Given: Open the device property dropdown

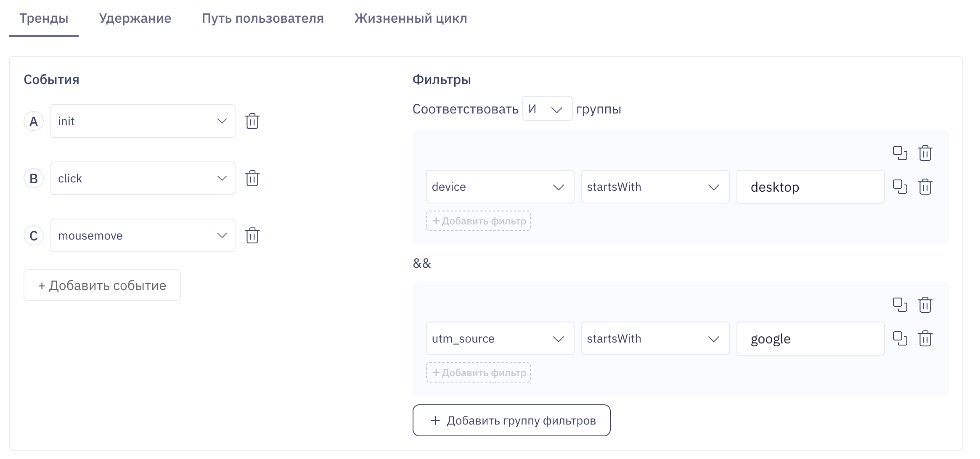Looking at the screenshot, I should (500, 187).
